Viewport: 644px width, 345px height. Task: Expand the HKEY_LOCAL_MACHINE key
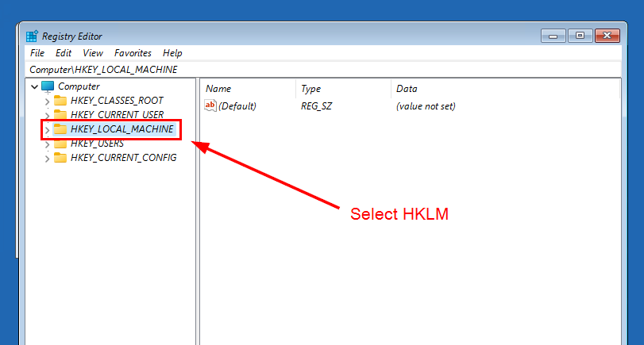click(47, 130)
